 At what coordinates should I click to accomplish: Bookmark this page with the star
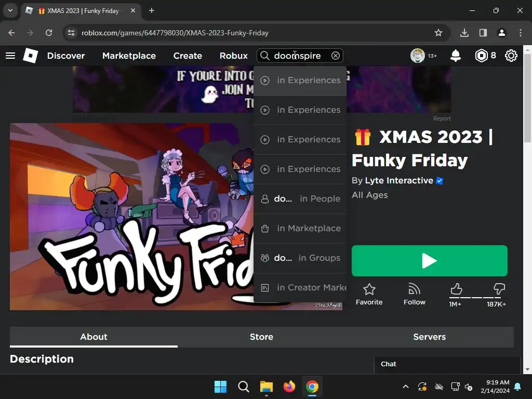click(x=438, y=33)
